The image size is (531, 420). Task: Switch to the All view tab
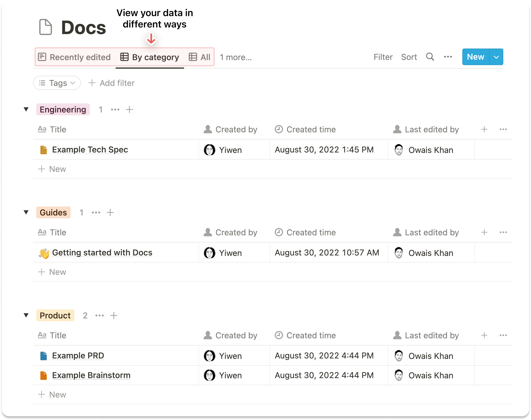click(200, 57)
